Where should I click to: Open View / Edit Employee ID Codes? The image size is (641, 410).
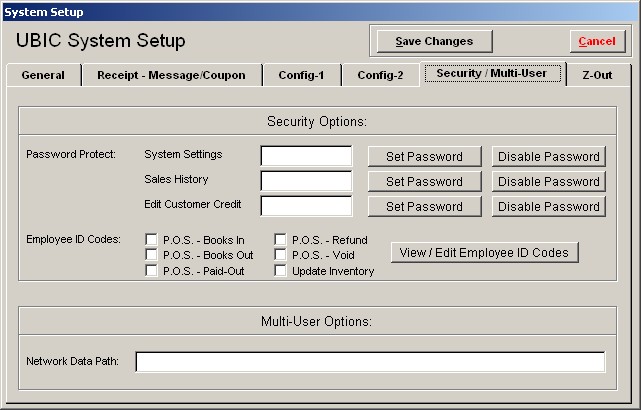[484, 253]
